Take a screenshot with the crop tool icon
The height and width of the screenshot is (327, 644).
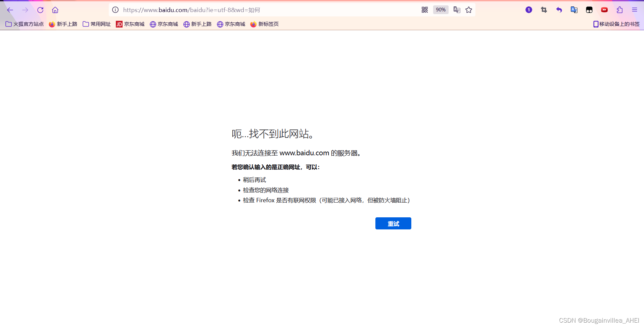[544, 10]
